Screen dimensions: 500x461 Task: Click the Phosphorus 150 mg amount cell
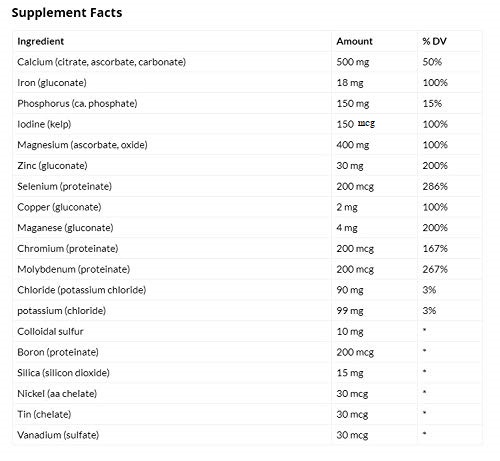coord(374,103)
